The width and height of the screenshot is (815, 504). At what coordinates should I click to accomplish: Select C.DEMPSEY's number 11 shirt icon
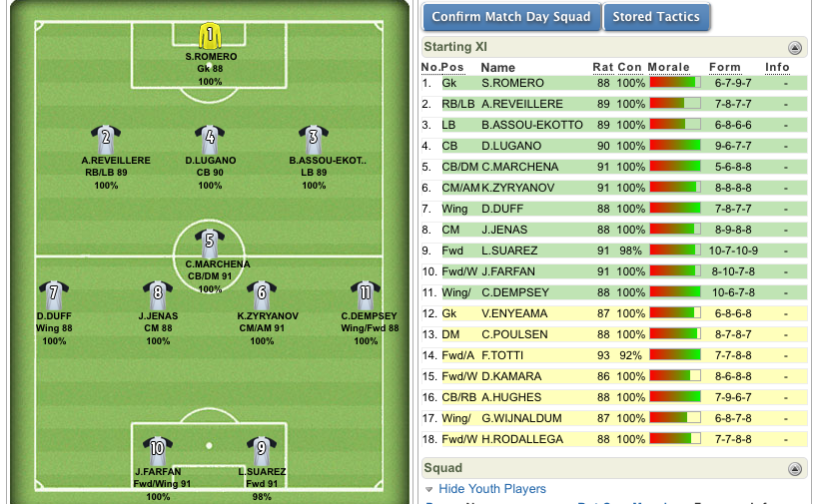[366, 295]
